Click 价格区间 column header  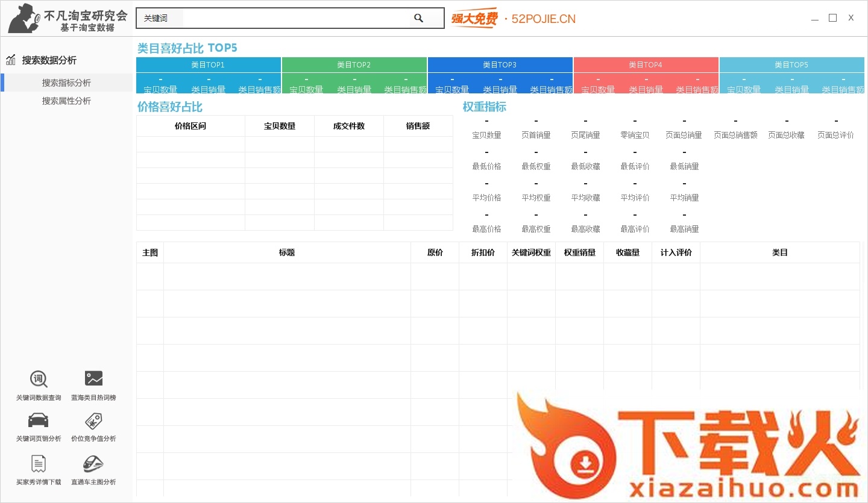pyautogui.click(x=190, y=126)
